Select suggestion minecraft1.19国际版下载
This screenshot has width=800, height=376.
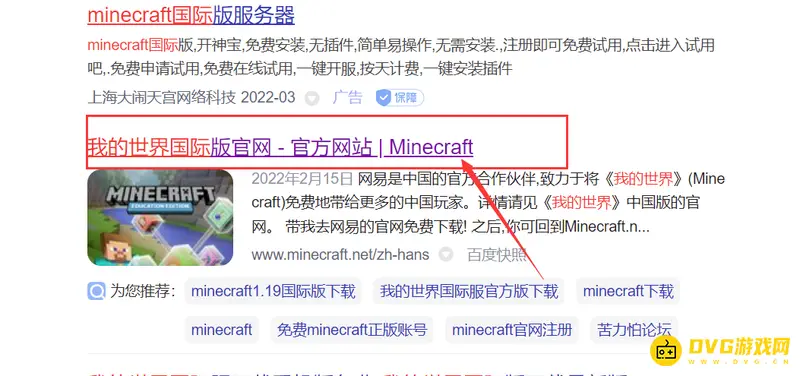273,291
